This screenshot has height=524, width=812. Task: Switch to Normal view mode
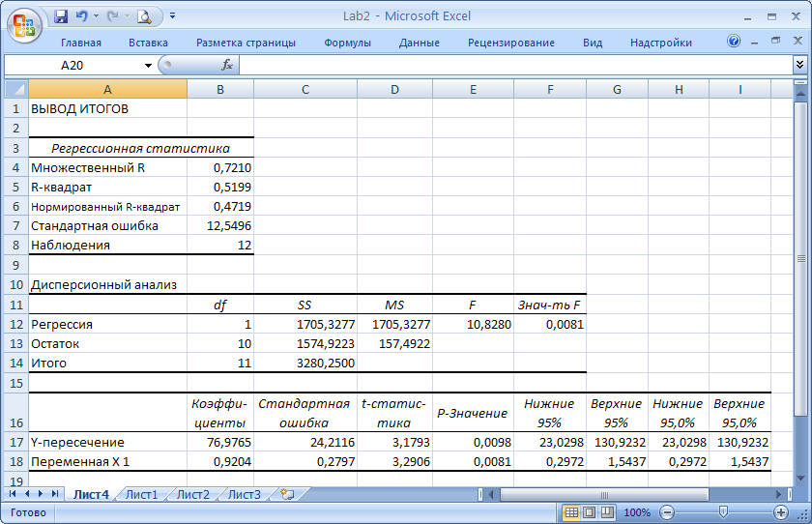(x=571, y=511)
